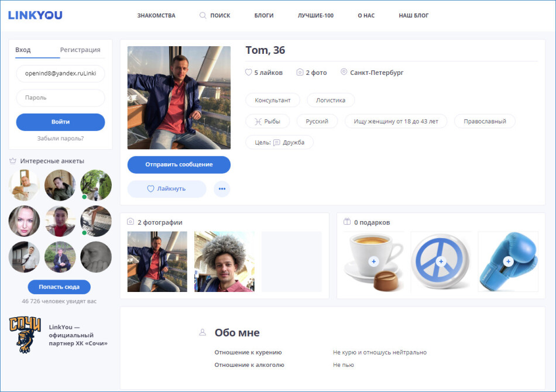Open the Лучшие-100 page
556x392 pixels.
pyautogui.click(x=315, y=16)
